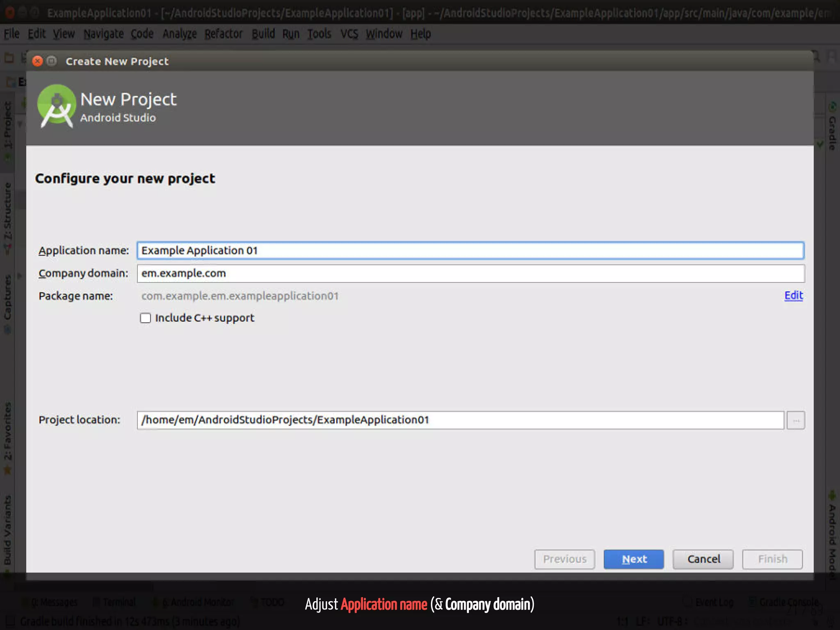Open the Tools menu
The width and height of the screenshot is (840, 630).
(319, 34)
